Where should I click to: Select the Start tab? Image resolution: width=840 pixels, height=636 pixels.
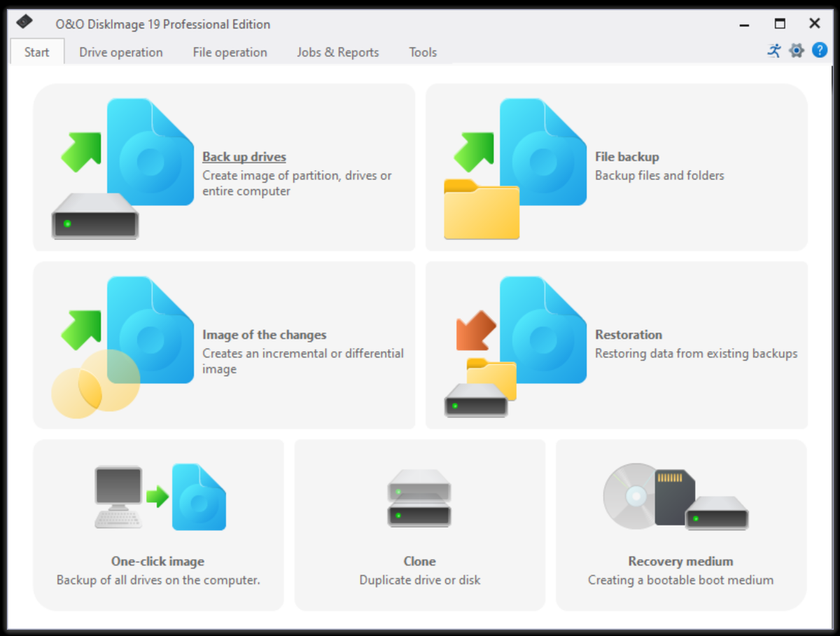[36, 52]
